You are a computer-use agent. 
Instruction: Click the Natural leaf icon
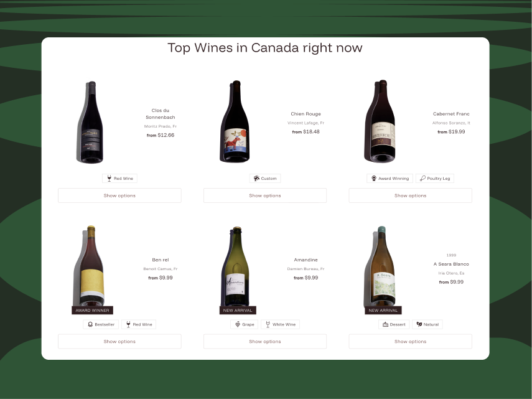click(419, 324)
